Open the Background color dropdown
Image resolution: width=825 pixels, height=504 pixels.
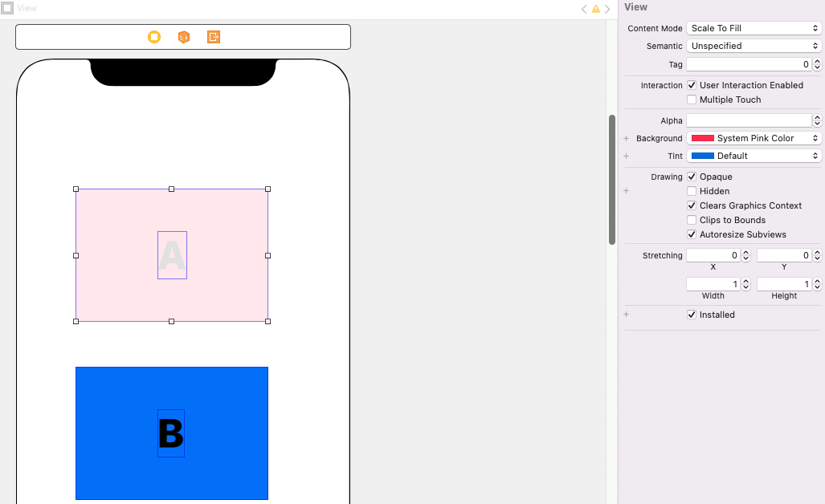[x=754, y=138]
